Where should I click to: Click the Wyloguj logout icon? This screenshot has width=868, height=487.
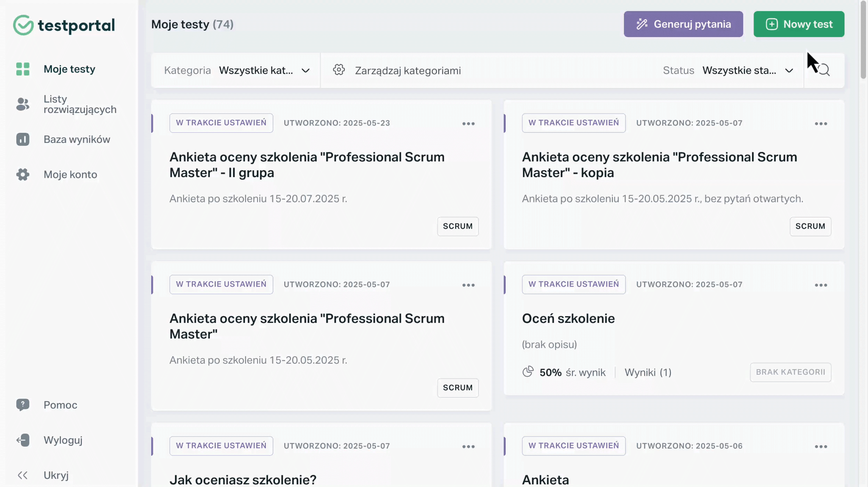(x=23, y=440)
